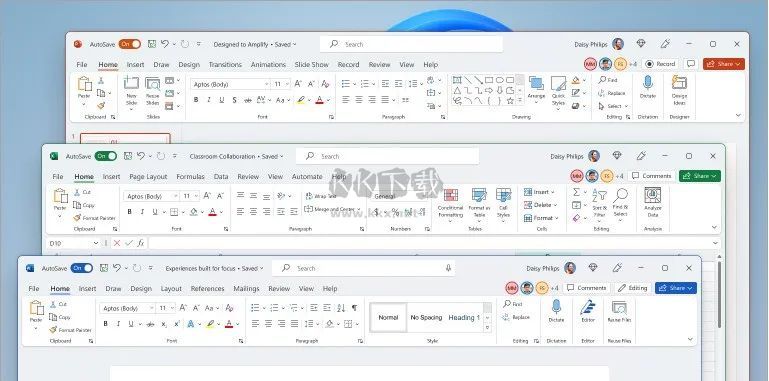The height and width of the screenshot is (381, 769).
Task: Open font size dropdown in PowerPoint
Action: (x=287, y=84)
